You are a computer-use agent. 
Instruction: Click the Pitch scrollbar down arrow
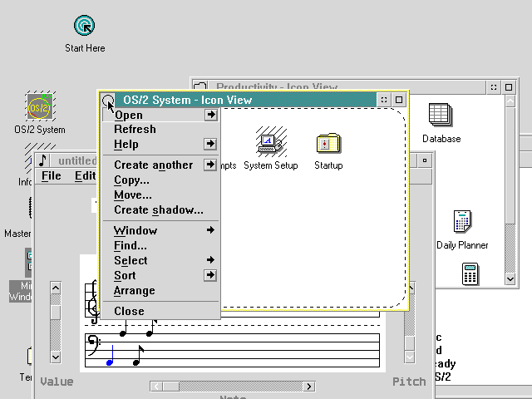coord(410,357)
